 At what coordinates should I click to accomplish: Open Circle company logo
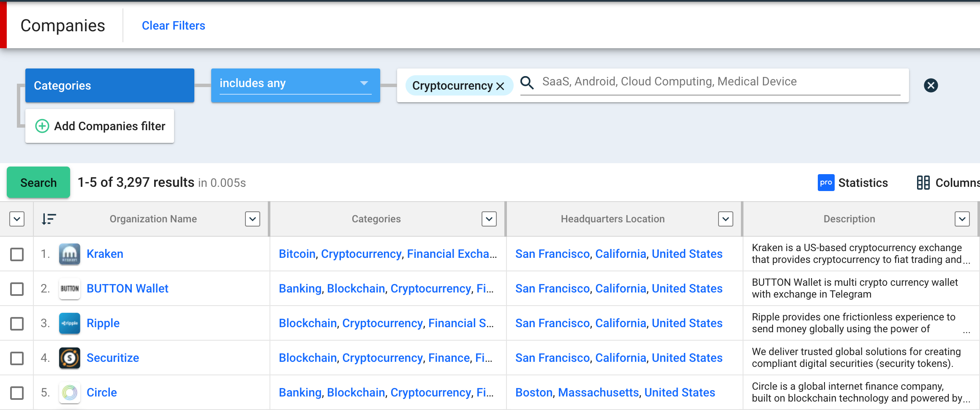coord(70,393)
